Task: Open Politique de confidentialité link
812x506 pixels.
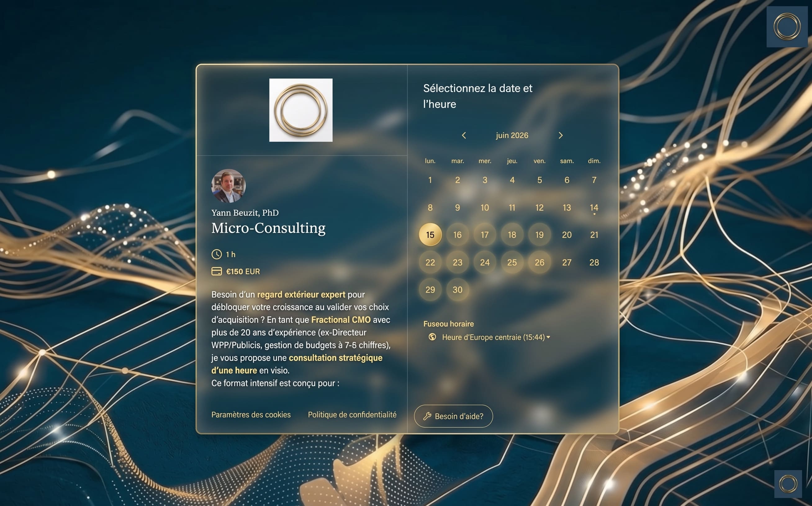Action: 352,415
